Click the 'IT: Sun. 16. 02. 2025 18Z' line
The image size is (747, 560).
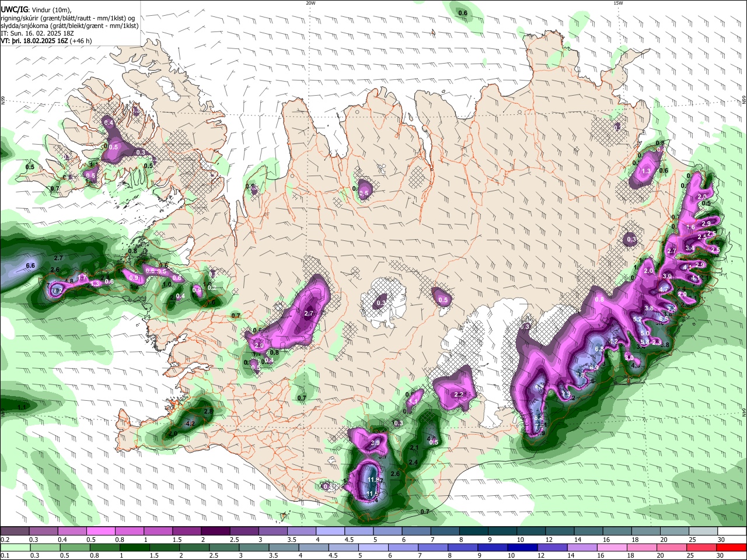pos(37,33)
